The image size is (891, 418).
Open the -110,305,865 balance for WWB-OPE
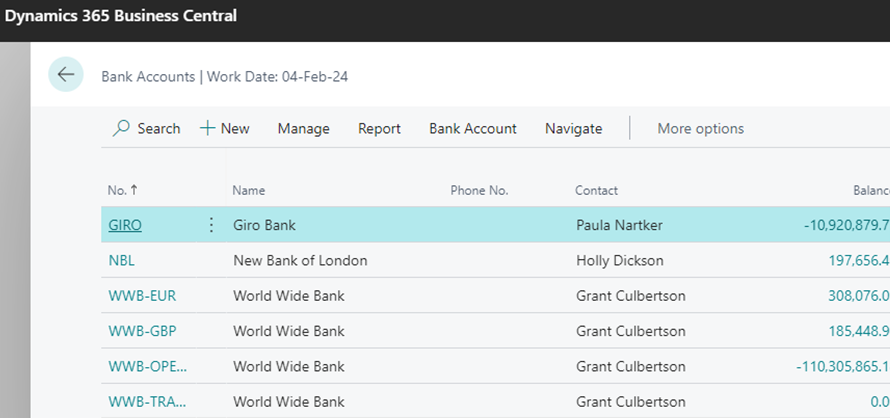coord(843,366)
